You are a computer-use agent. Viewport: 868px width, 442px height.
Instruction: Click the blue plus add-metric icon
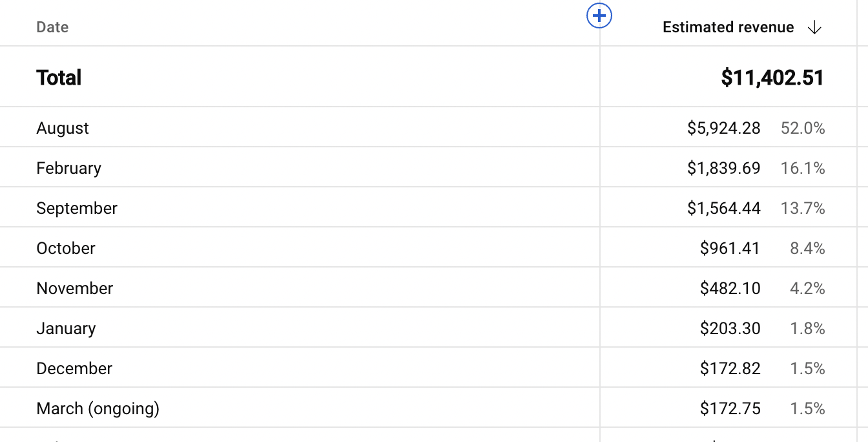[599, 16]
